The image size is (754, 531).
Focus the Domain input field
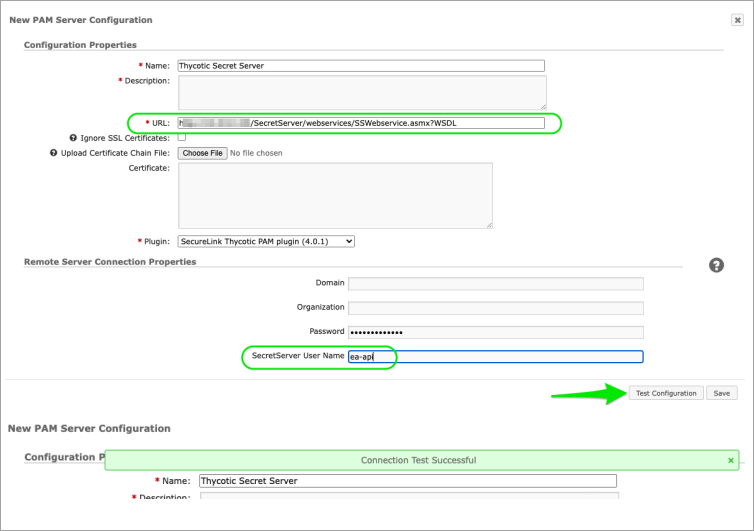(495, 283)
